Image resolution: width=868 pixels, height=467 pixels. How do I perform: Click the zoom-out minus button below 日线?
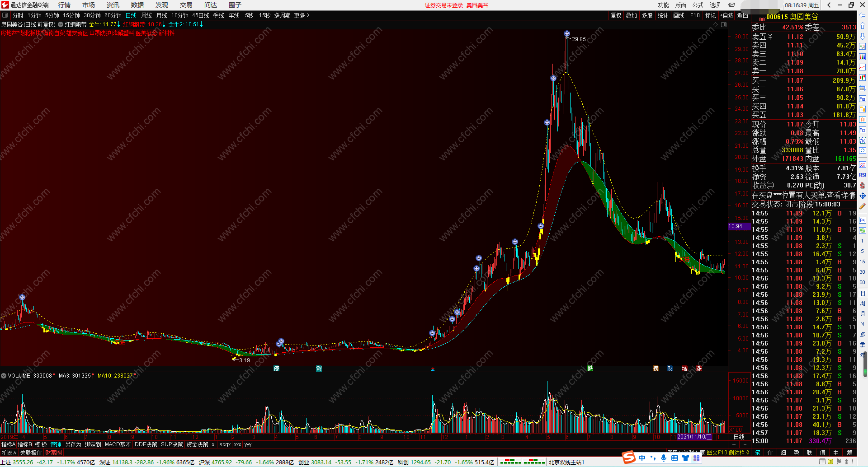[745, 444]
